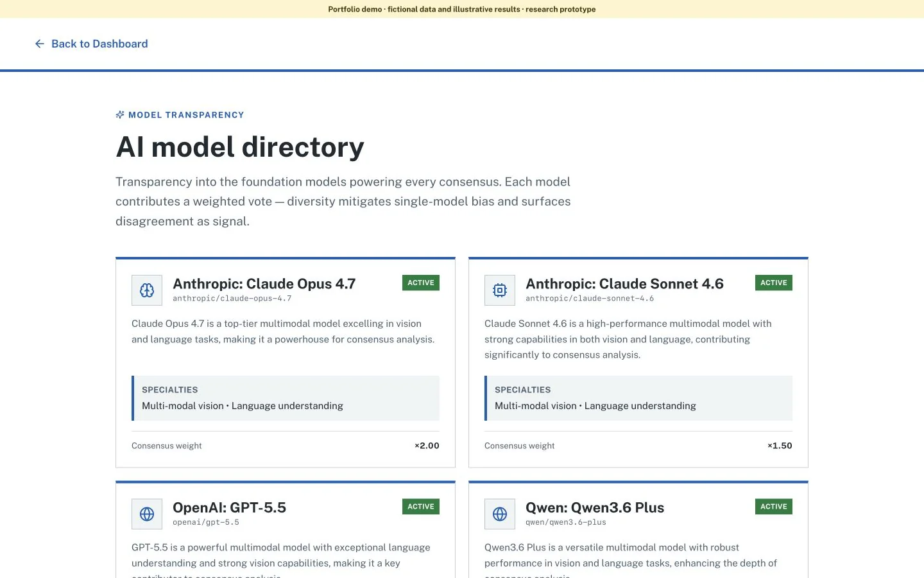Click model ID anthropic/claude-sonnet-4.6
The width and height of the screenshot is (924, 578).
pyautogui.click(x=590, y=299)
